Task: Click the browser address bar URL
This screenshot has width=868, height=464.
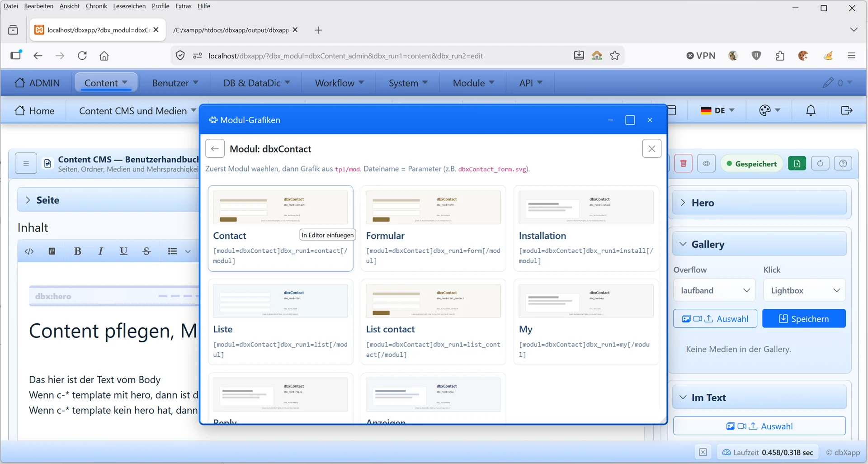Action: click(345, 56)
